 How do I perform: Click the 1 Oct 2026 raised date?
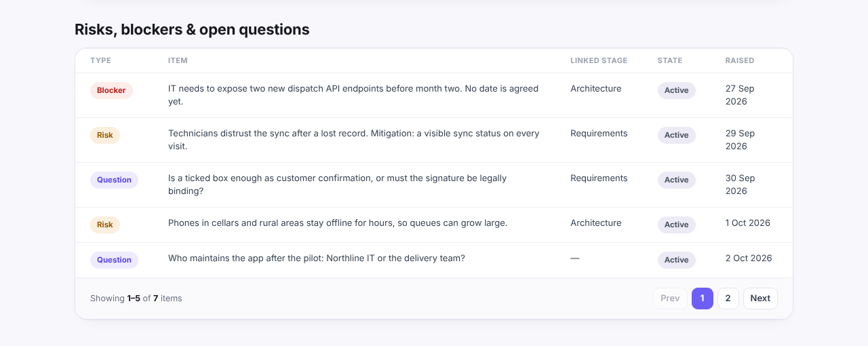click(x=748, y=223)
